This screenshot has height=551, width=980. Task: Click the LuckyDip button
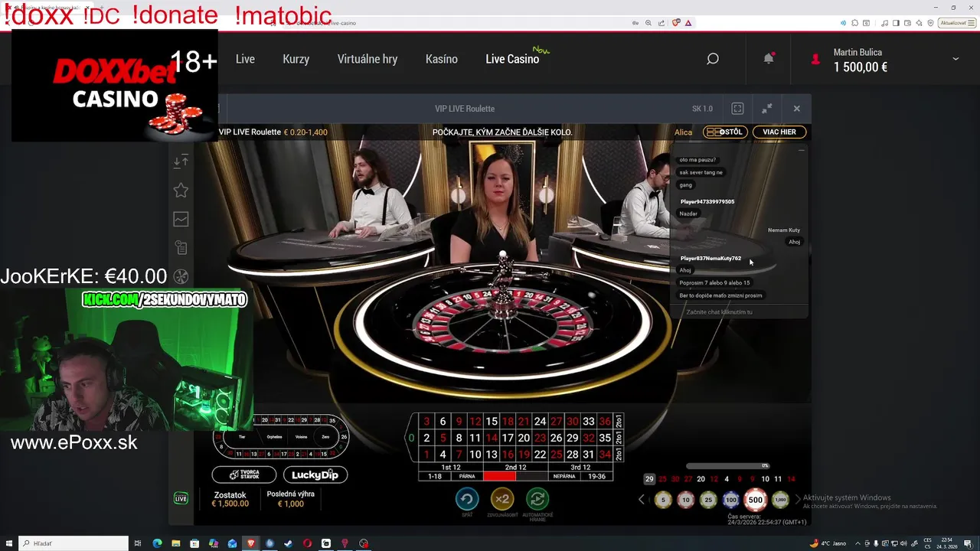pos(315,474)
